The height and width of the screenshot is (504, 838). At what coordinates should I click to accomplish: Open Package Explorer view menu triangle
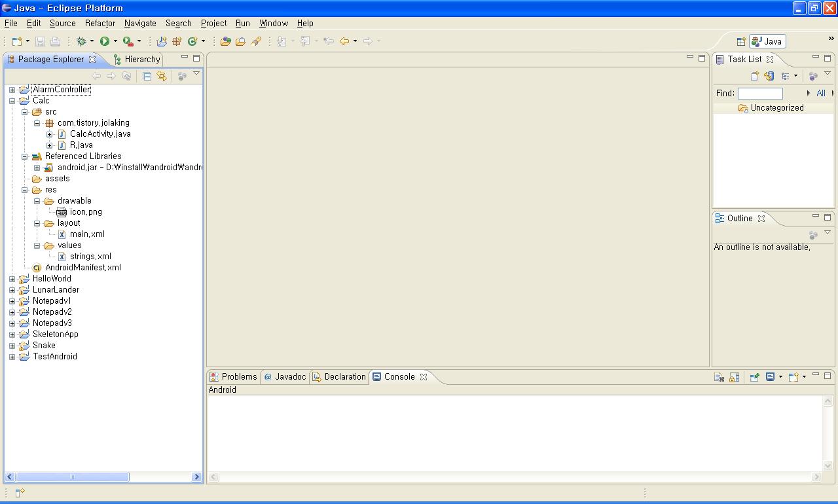[x=196, y=74]
